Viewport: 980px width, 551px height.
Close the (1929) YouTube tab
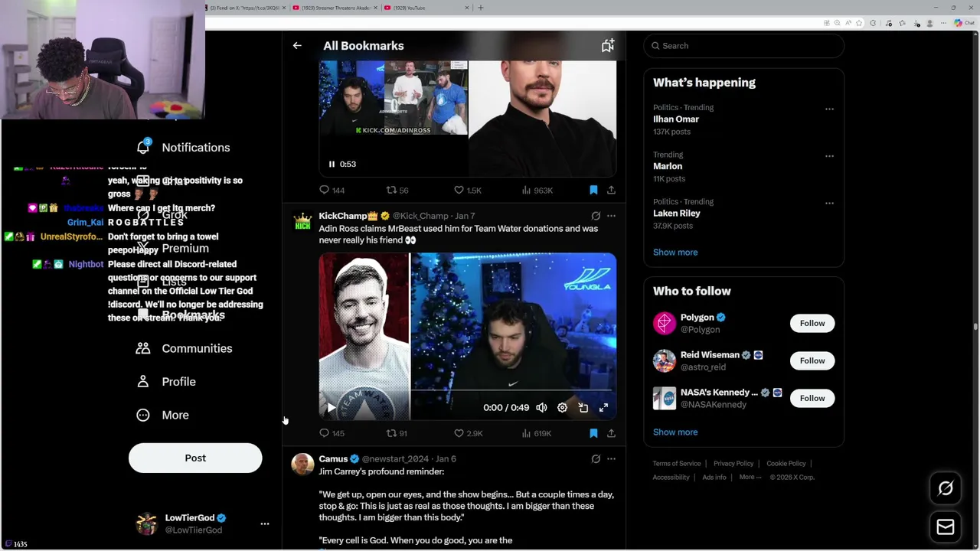[x=467, y=8]
